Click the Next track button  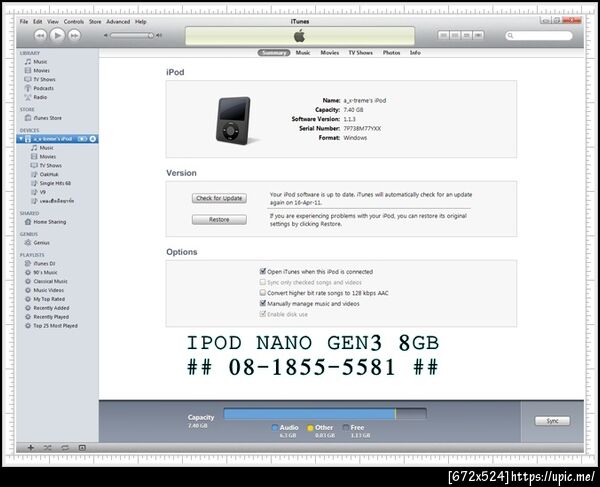74,36
